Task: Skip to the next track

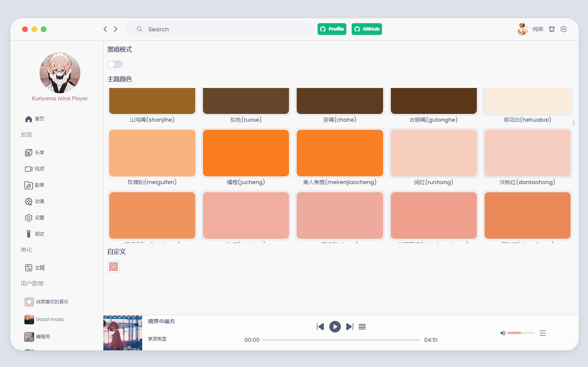Action: click(349, 327)
